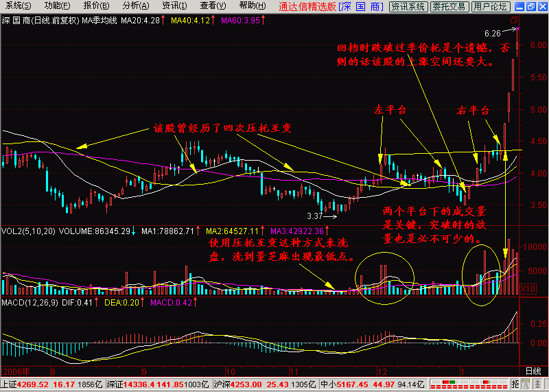Screen dimensions: 549x392
Task: Click the 托 button in the status bar
Action: click(515, 383)
